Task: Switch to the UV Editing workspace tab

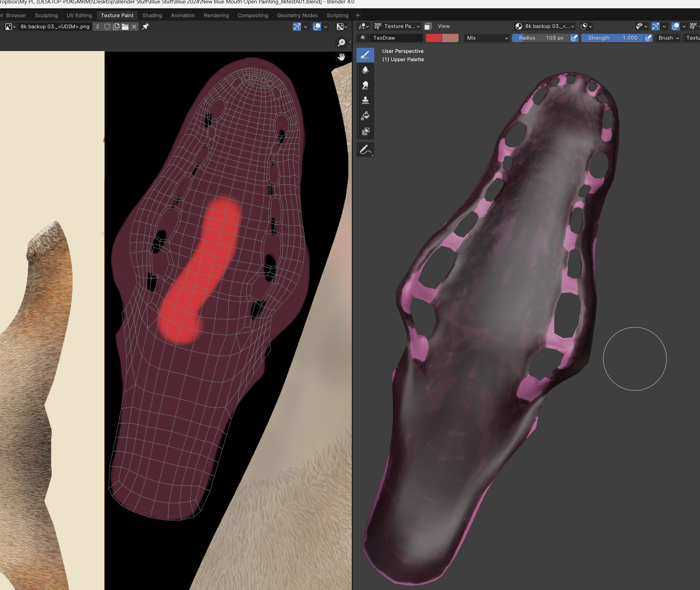Action: pyautogui.click(x=79, y=15)
